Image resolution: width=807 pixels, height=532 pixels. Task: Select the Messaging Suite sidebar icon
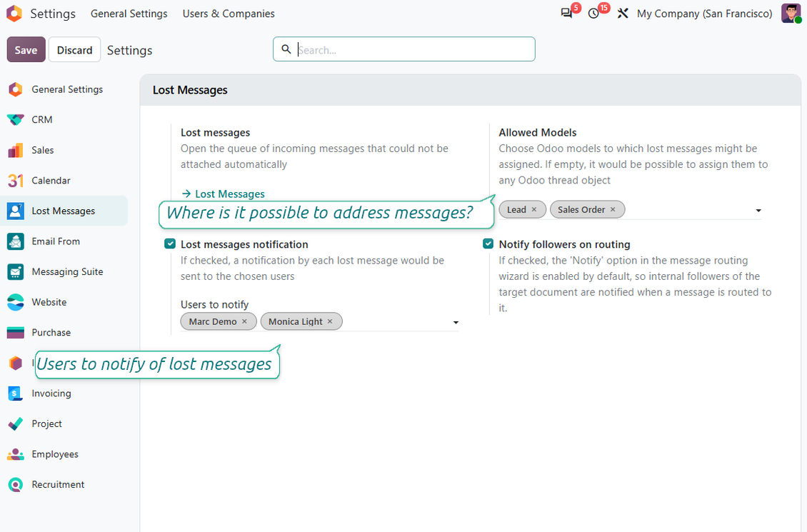click(x=16, y=271)
